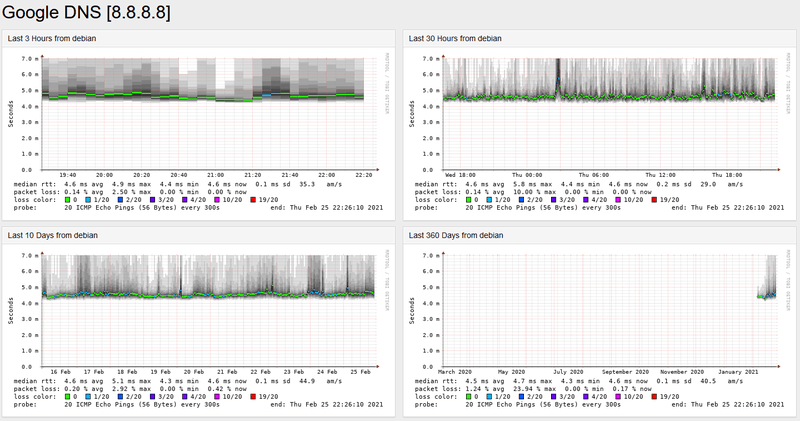Select the "Last 10 Days from debian" panel title
The image size is (800, 421).
(x=53, y=235)
